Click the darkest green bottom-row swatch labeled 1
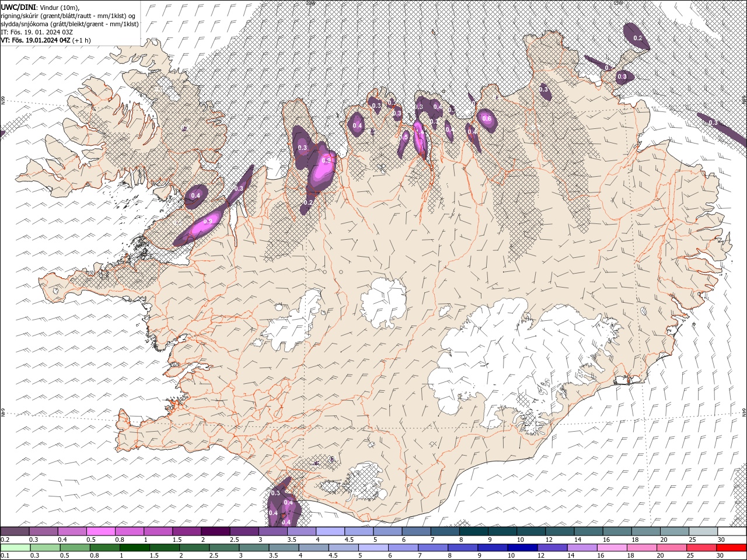Image resolution: width=747 pixels, height=560 pixels. 135,548
